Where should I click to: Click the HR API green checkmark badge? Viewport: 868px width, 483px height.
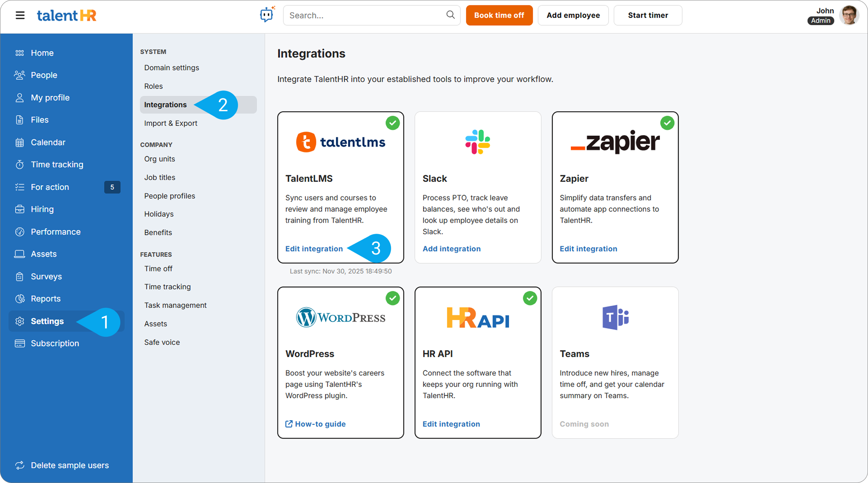pos(530,298)
